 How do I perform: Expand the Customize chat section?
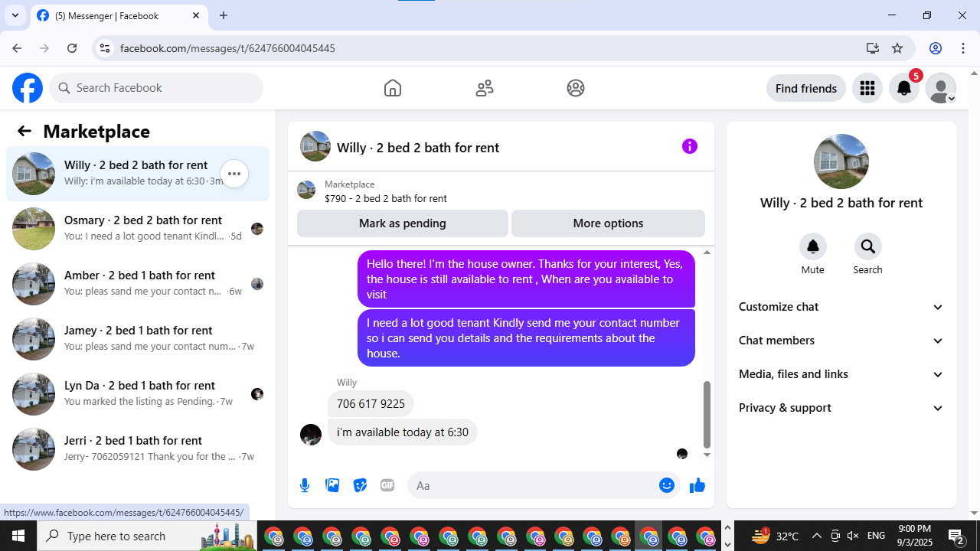[841, 307]
